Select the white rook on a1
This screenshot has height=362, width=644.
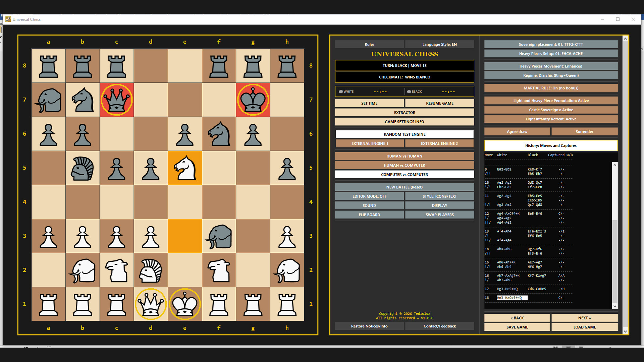click(49, 304)
